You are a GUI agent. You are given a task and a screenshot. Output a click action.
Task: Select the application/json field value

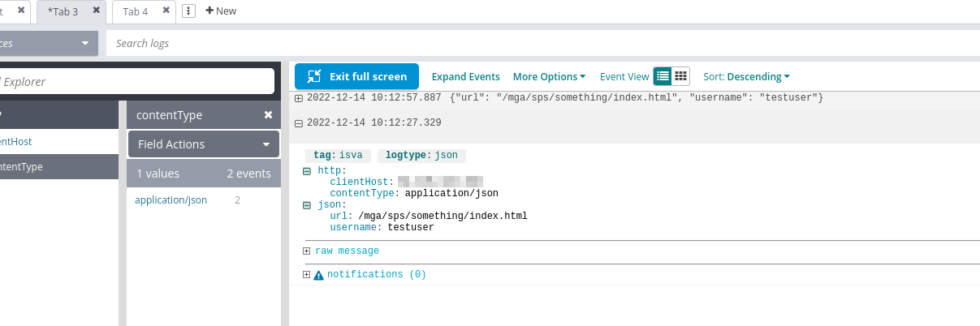(171, 199)
